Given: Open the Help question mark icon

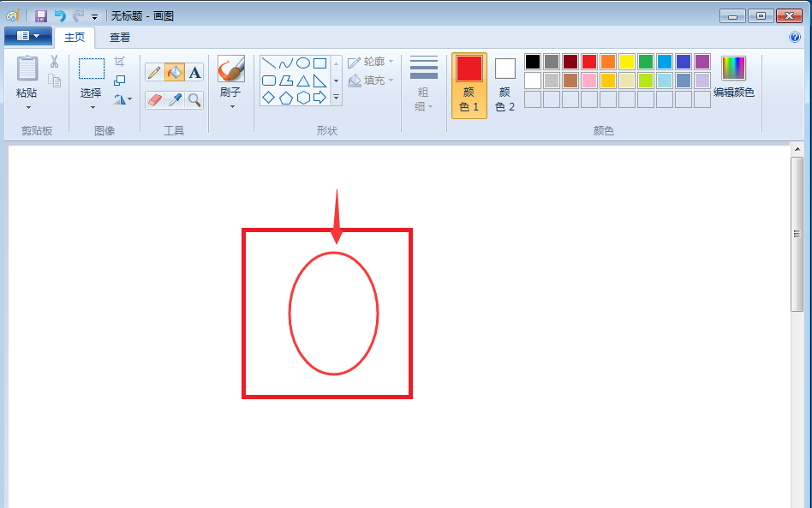Looking at the screenshot, I should pyautogui.click(x=795, y=37).
